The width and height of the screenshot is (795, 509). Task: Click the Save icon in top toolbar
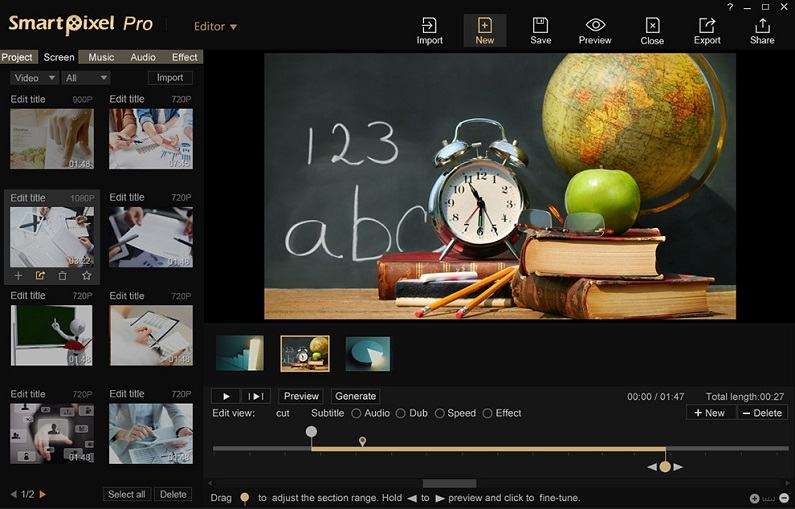[540, 26]
